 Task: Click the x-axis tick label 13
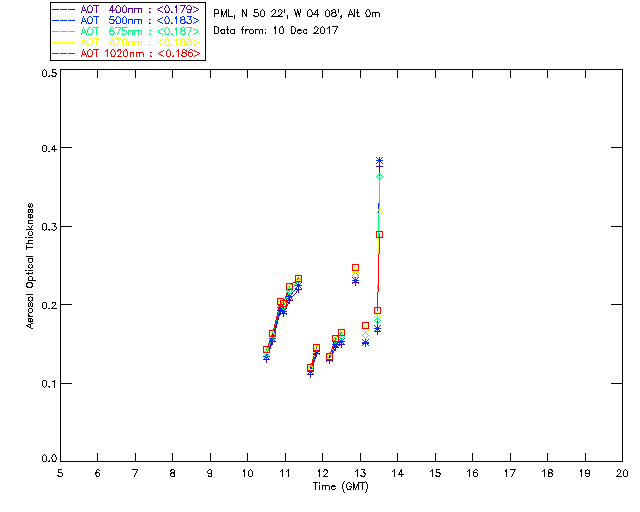coord(360,473)
